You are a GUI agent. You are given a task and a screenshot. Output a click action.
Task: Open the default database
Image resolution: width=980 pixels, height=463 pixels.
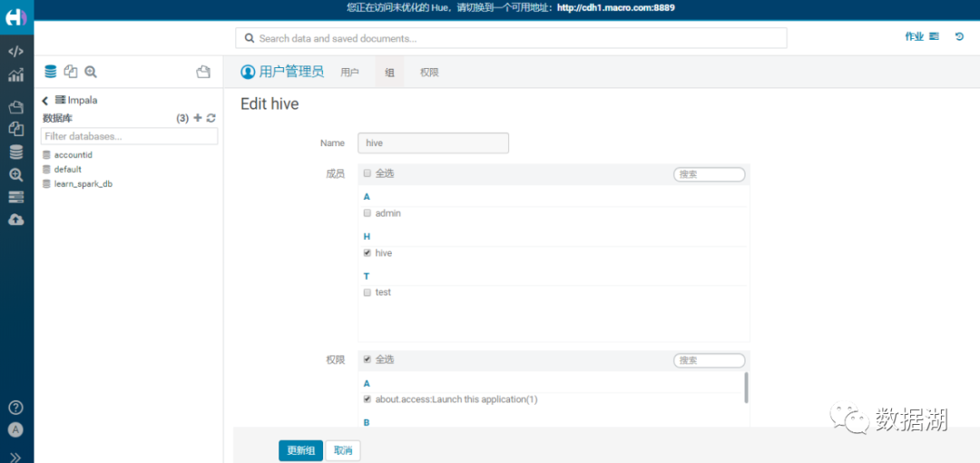(67, 170)
